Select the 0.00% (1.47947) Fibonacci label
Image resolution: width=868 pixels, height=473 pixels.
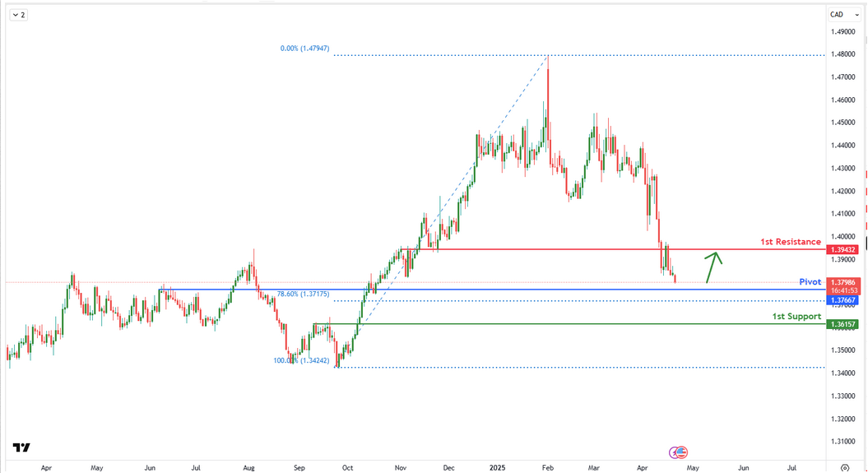click(304, 49)
